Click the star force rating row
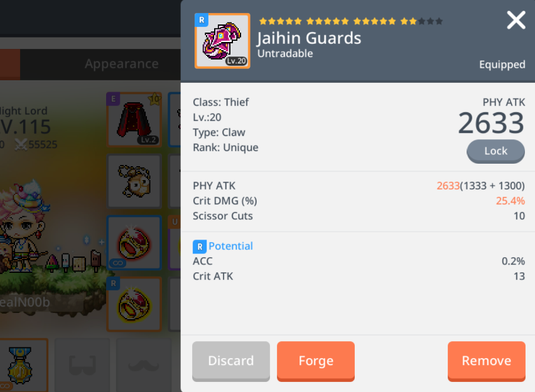 pyautogui.click(x=351, y=21)
